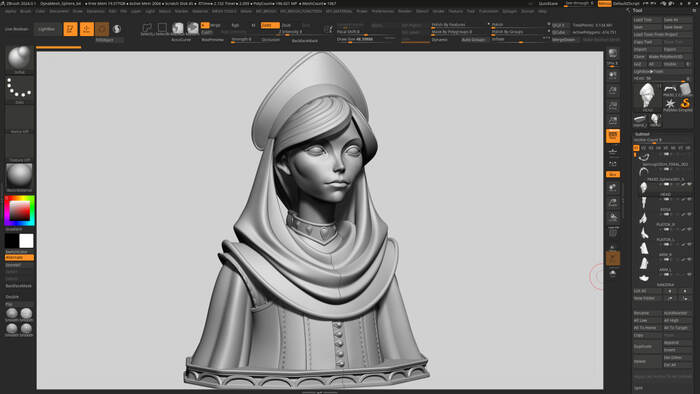Open the Alpha Off slot
The width and height of the screenshot is (700, 394).
coord(19,119)
